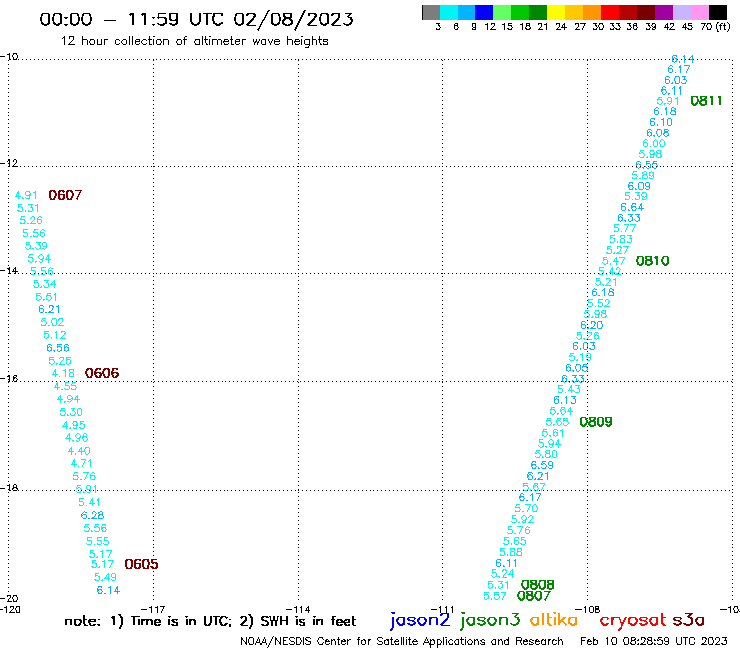Click the green time marker '0809'
Screen dimensions: 740x650
click(596, 422)
